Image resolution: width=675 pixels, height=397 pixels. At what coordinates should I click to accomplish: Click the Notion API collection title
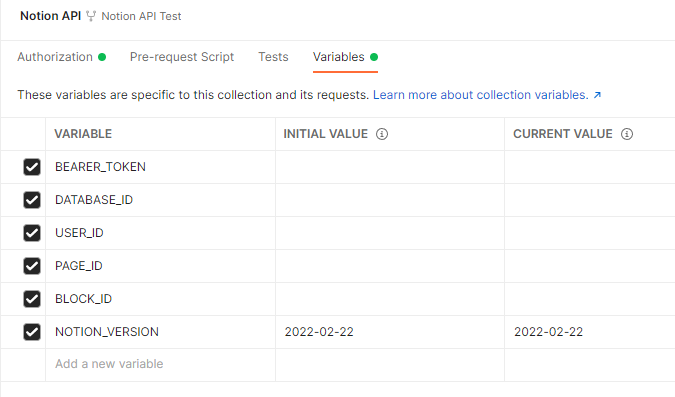(50, 16)
